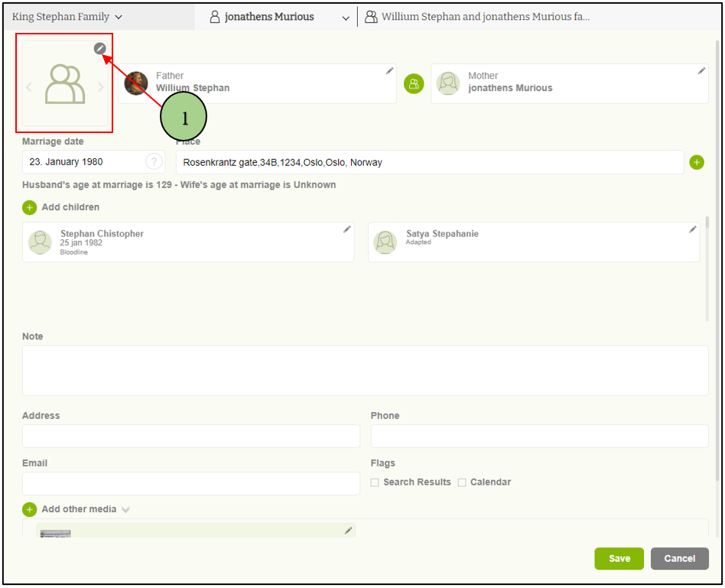The image size is (725, 588).
Task: Click the family photo edit pencil icon
Action: coord(99,48)
